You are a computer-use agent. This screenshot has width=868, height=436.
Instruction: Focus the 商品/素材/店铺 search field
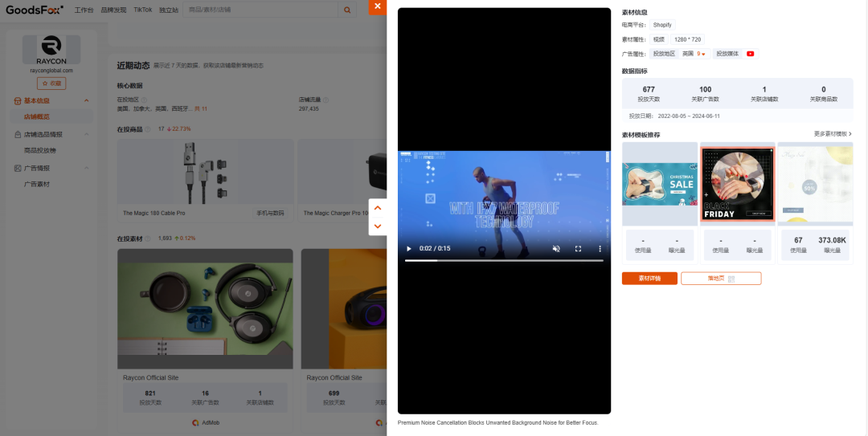point(260,10)
